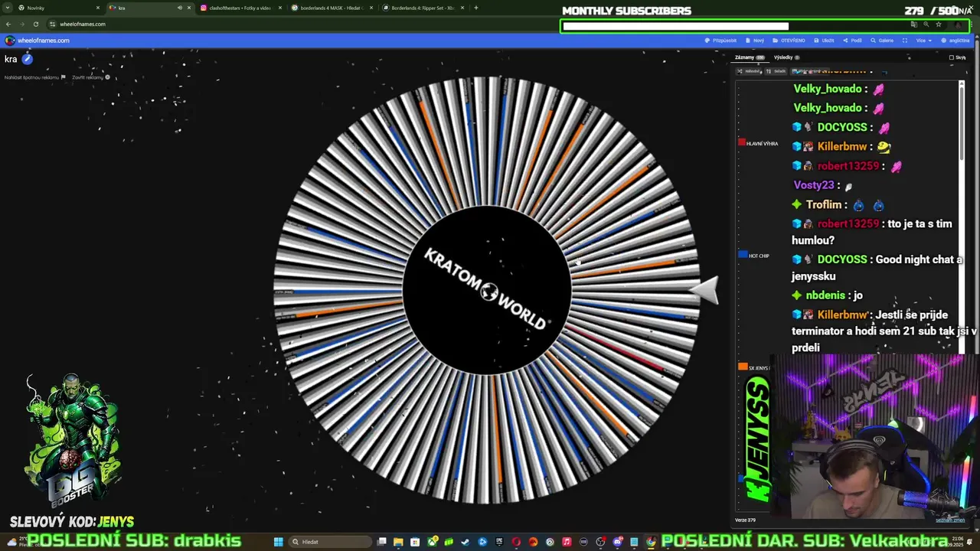Open Steam from the taskbar
This screenshot has height=551, width=980.
(x=465, y=542)
